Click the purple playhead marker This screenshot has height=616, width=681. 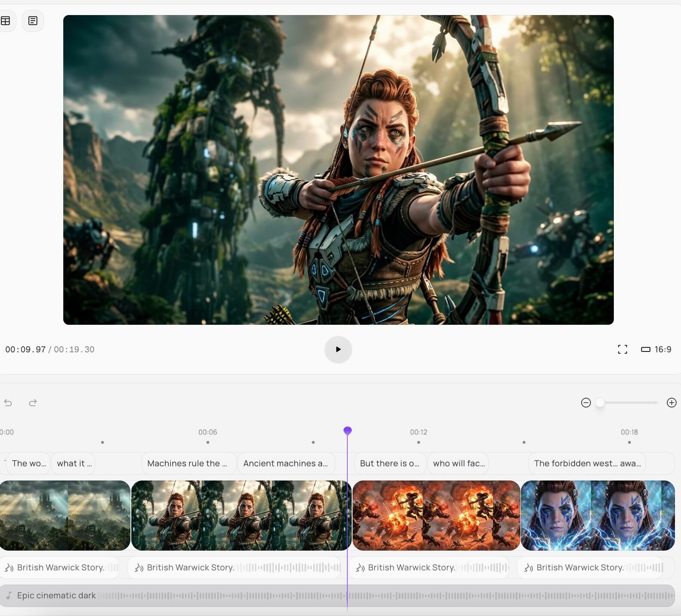click(347, 430)
